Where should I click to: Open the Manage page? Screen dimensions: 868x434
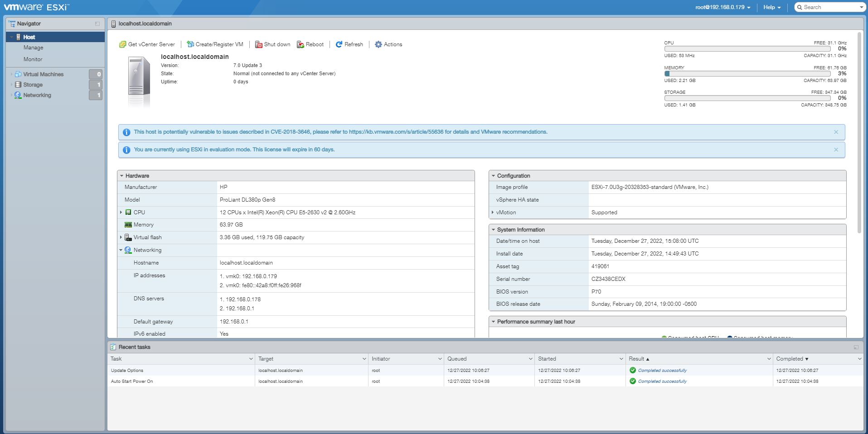coord(33,47)
